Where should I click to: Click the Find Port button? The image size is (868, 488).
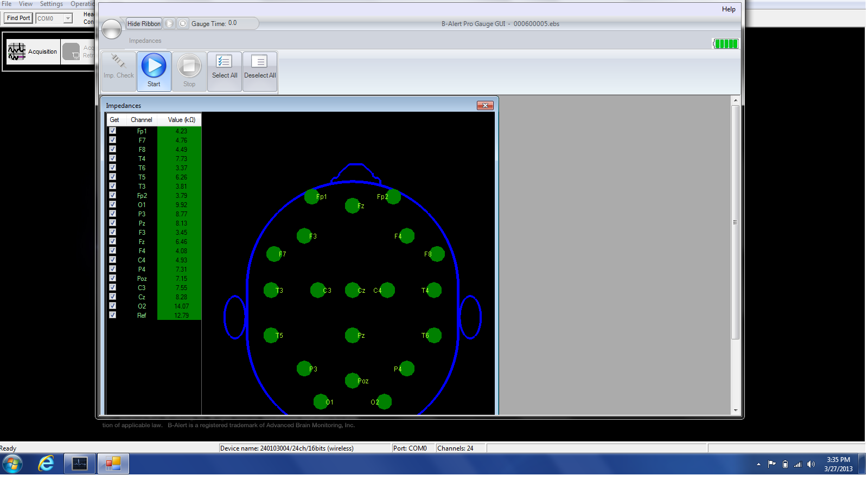[18, 18]
